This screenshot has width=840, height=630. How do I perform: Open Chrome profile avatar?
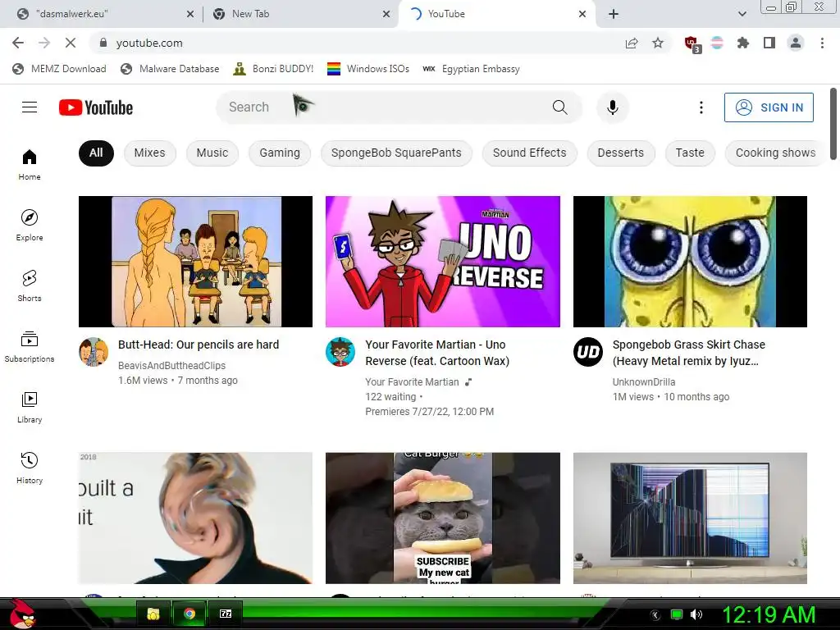(796, 43)
